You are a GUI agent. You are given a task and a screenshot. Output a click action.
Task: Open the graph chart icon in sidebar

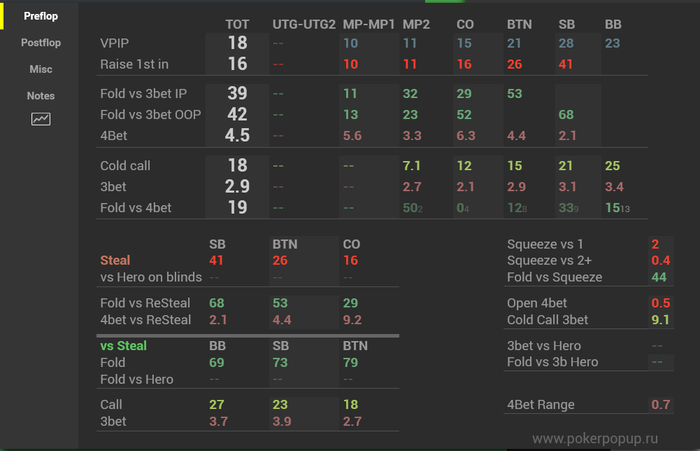[x=41, y=119]
